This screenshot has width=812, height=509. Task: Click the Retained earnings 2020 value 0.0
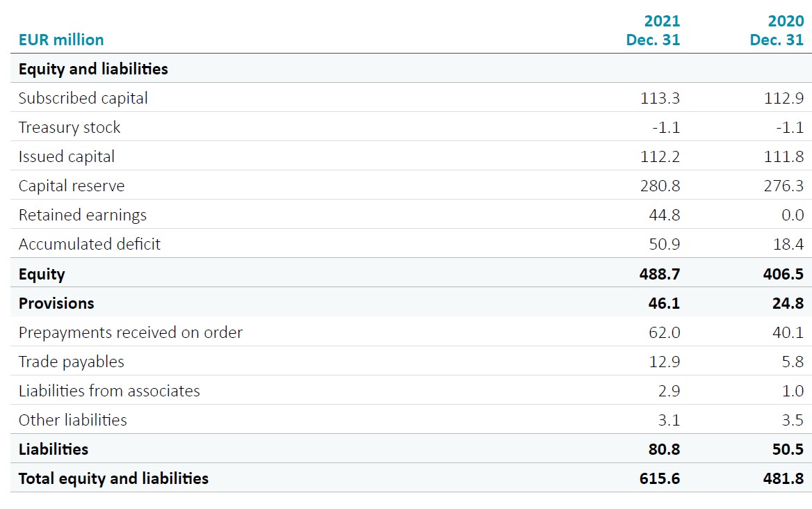click(793, 215)
